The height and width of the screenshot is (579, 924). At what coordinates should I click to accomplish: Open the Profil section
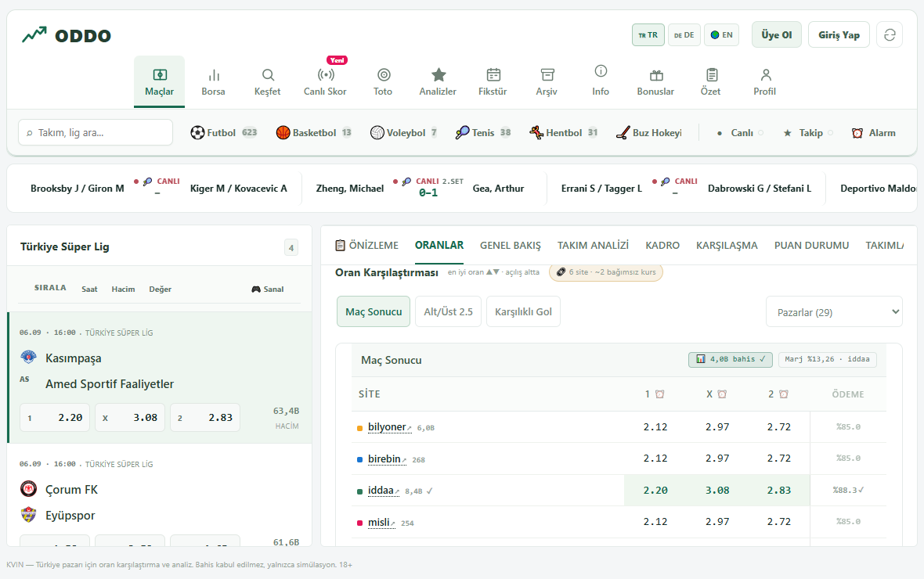765,82
